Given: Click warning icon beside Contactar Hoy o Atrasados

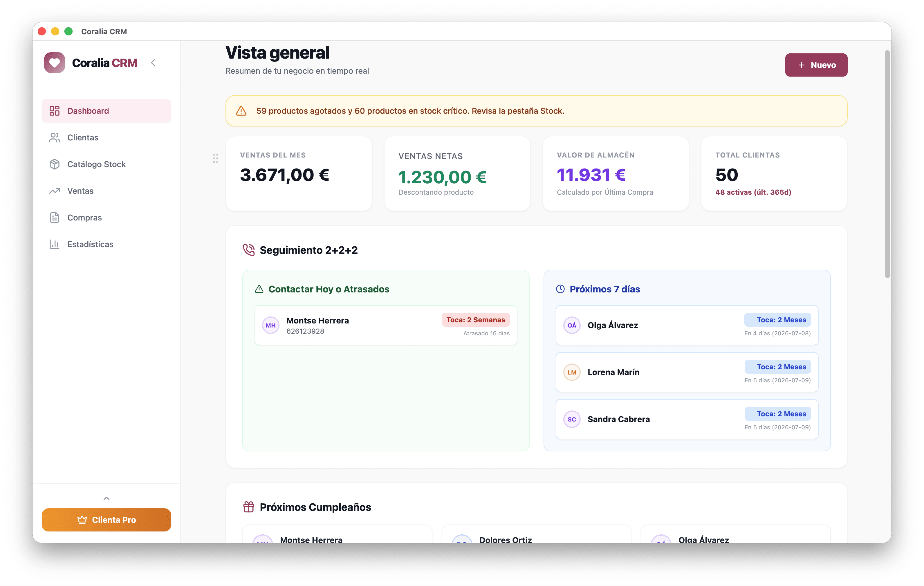Looking at the screenshot, I should pyautogui.click(x=259, y=289).
